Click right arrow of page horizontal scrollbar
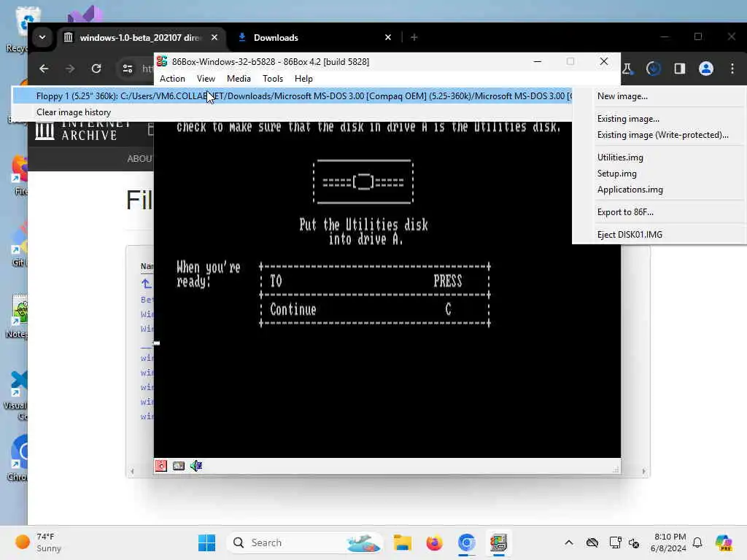This screenshot has width=747, height=560. click(x=643, y=472)
